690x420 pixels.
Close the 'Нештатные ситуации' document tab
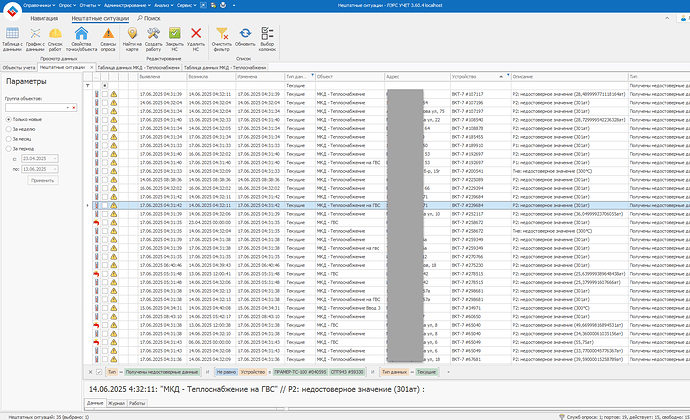tap(92, 67)
